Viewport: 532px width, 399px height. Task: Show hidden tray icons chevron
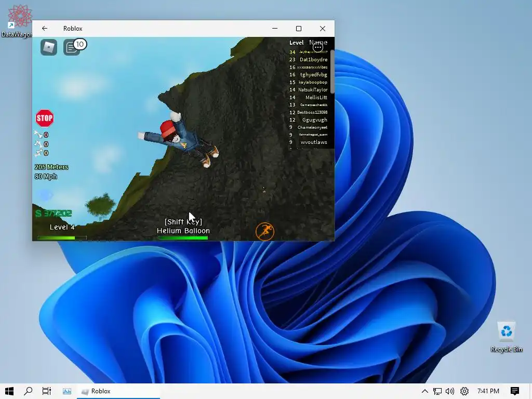[x=425, y=391]
